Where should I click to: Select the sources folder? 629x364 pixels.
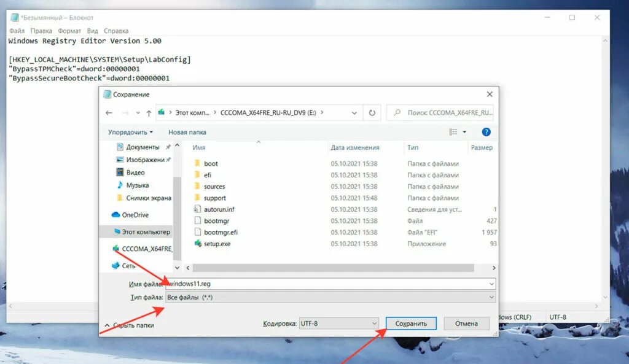[x=214, y=187]
